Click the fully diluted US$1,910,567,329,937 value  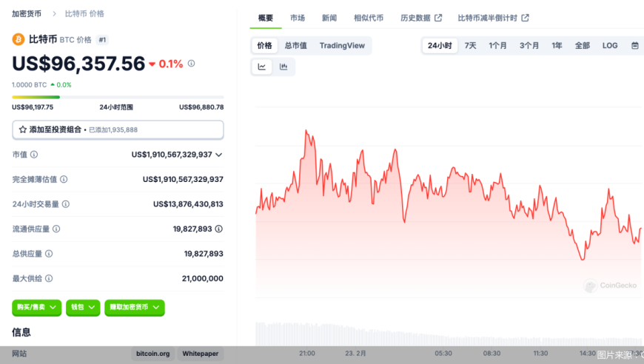[x=183, y=179]
